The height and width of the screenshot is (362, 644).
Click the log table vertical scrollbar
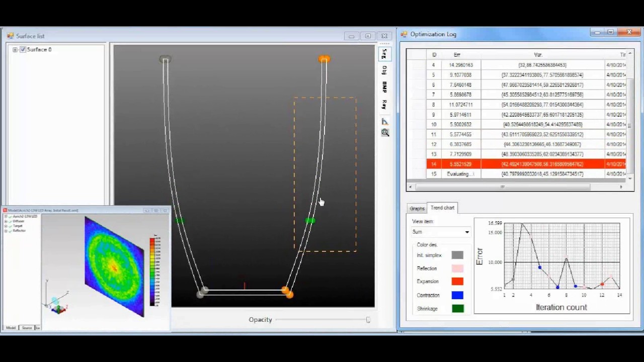(x=630, y=116)
